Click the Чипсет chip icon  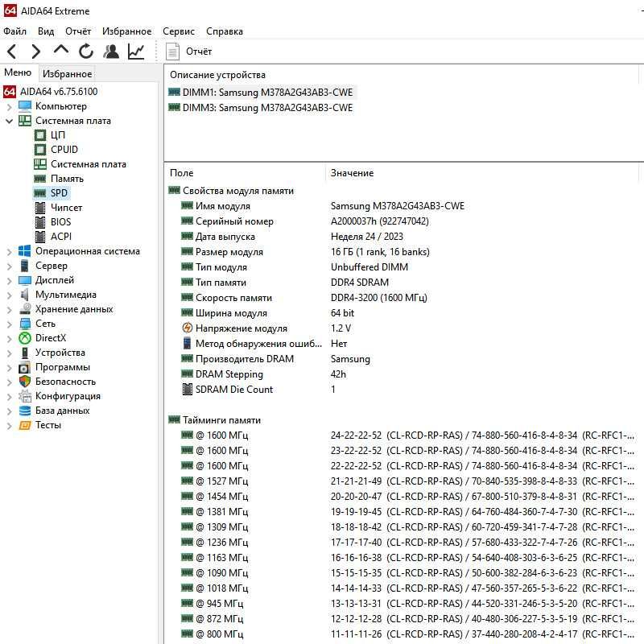point(40,208)
